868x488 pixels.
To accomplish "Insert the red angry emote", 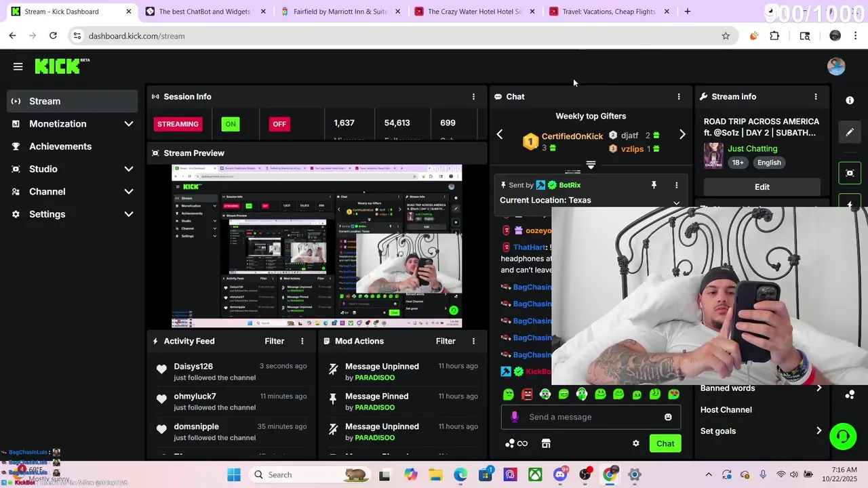I will tap(527, 394).
